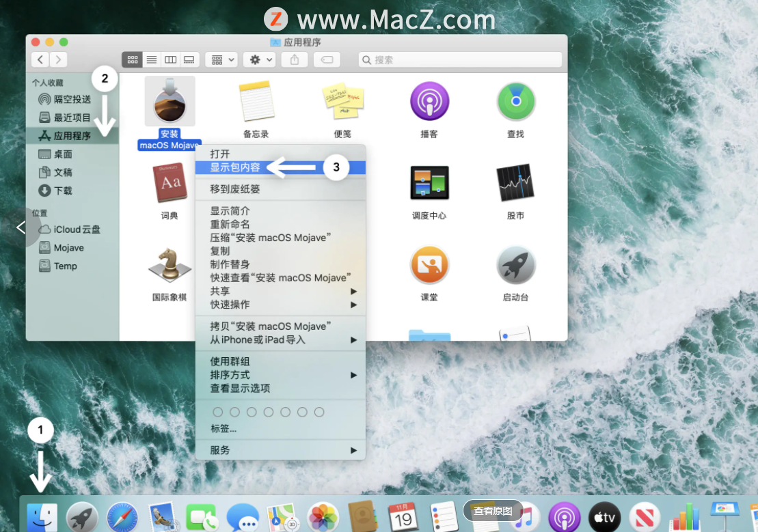Open Contacts book in the Dock

click(362, 516)
